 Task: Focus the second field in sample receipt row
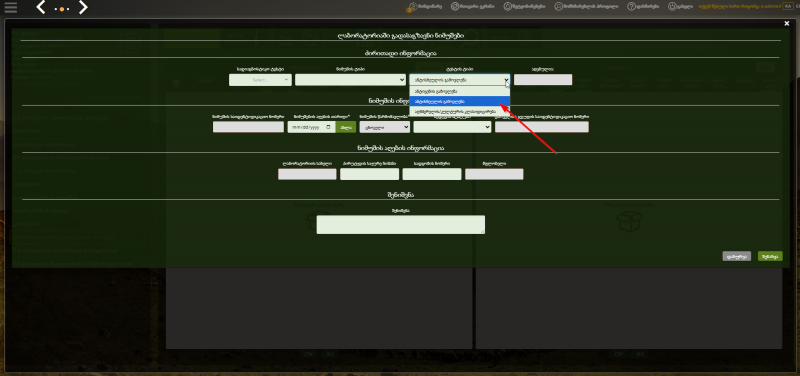(369, 174)
